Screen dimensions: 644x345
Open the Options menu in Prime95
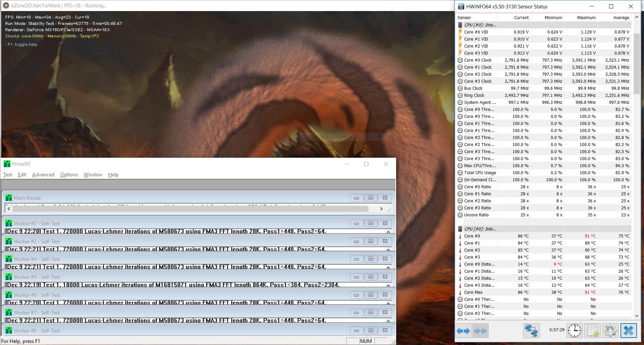coord(69,175)
